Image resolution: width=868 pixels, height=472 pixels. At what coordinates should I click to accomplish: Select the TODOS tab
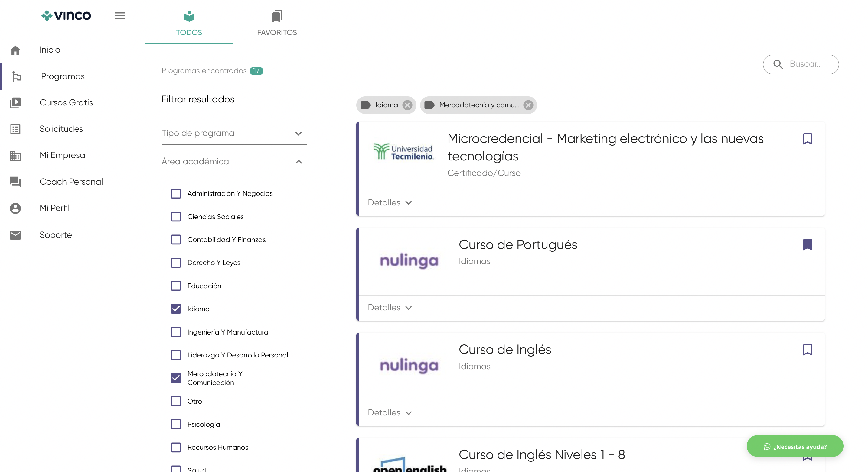pos(188,23)
